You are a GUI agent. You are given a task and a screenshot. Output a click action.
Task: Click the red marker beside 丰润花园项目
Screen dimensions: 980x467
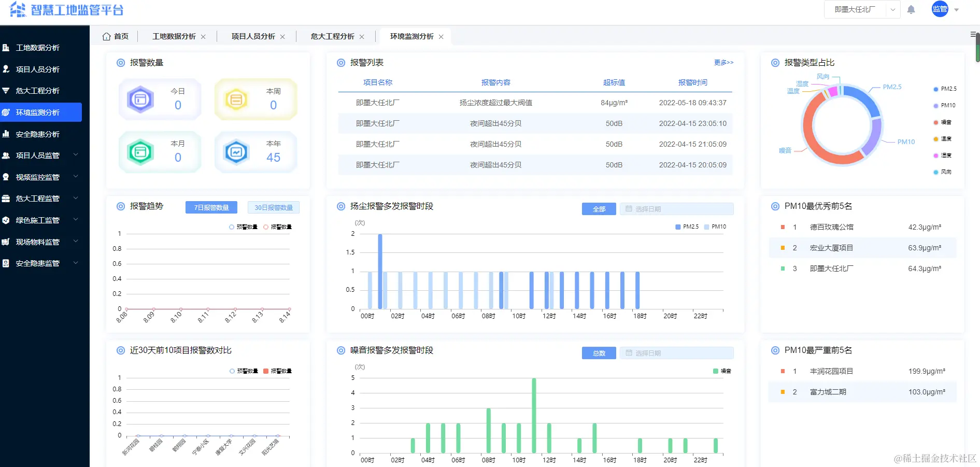point(782,371)
